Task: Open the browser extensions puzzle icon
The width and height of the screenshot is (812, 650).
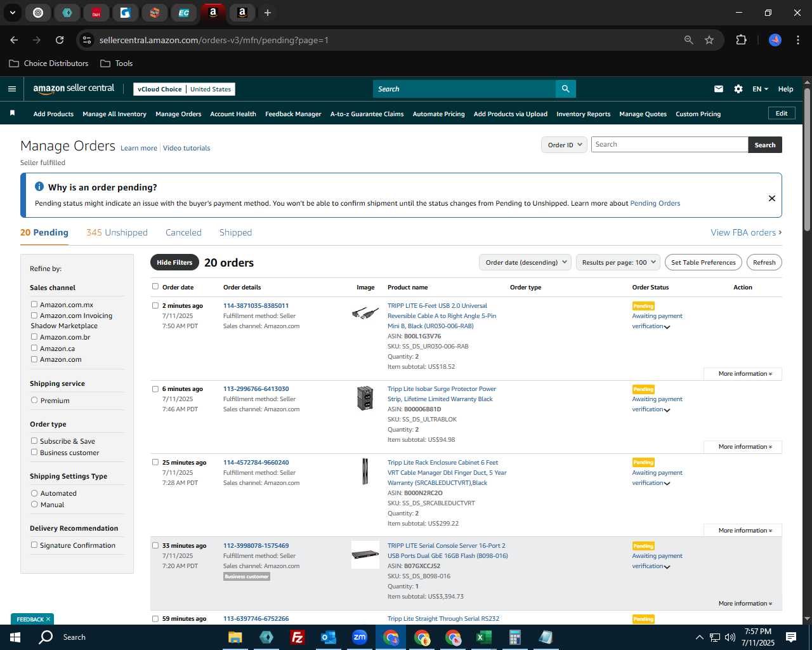Action: click(741, 40)
